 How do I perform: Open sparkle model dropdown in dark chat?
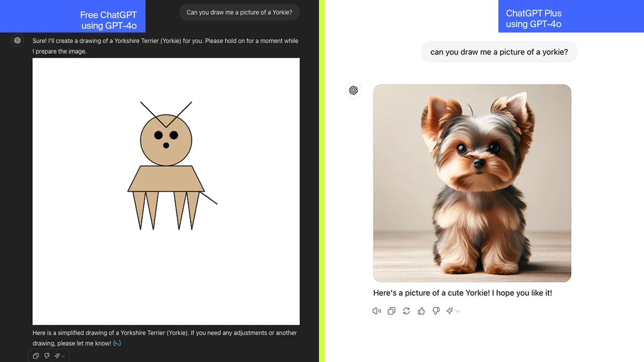coord(59,356)
